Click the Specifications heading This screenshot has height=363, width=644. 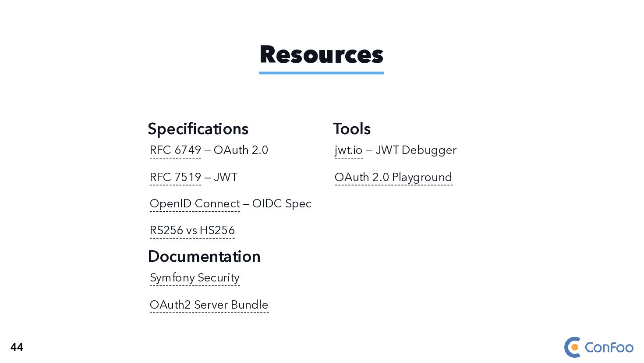[198, 129]
